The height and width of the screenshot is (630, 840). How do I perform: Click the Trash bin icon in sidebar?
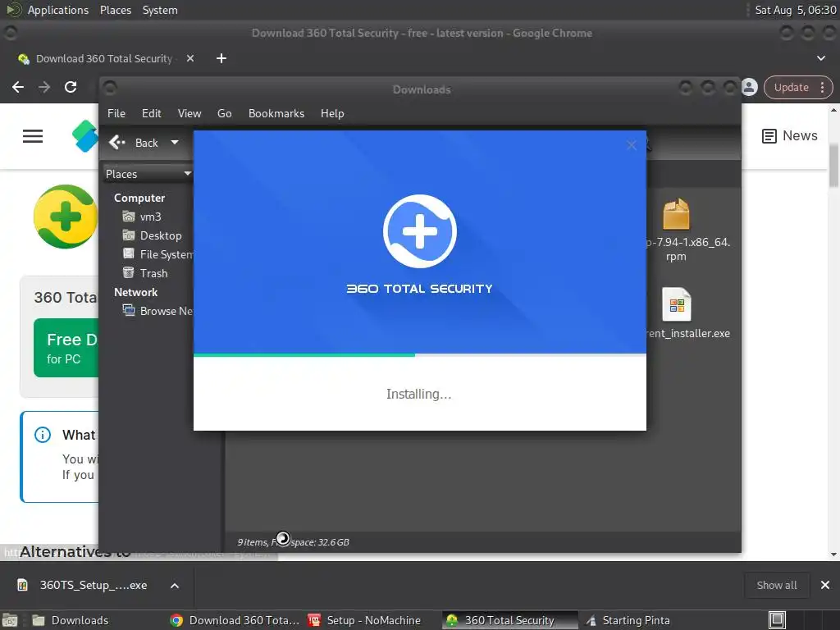(129, 272)
